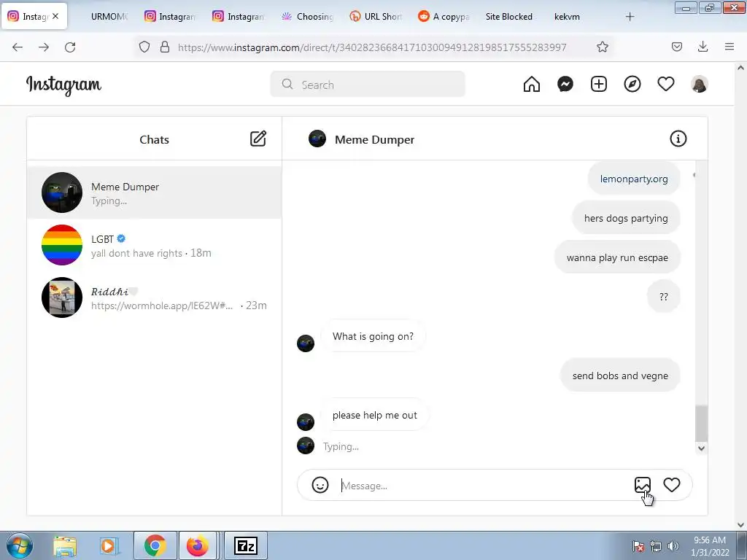
Task: Open the volume speaker tray icon
Action: 673,546
